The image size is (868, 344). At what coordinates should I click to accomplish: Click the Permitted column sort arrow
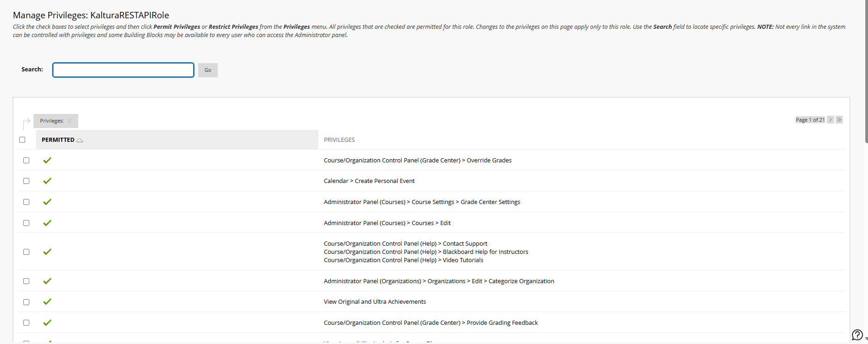[80, 140]
